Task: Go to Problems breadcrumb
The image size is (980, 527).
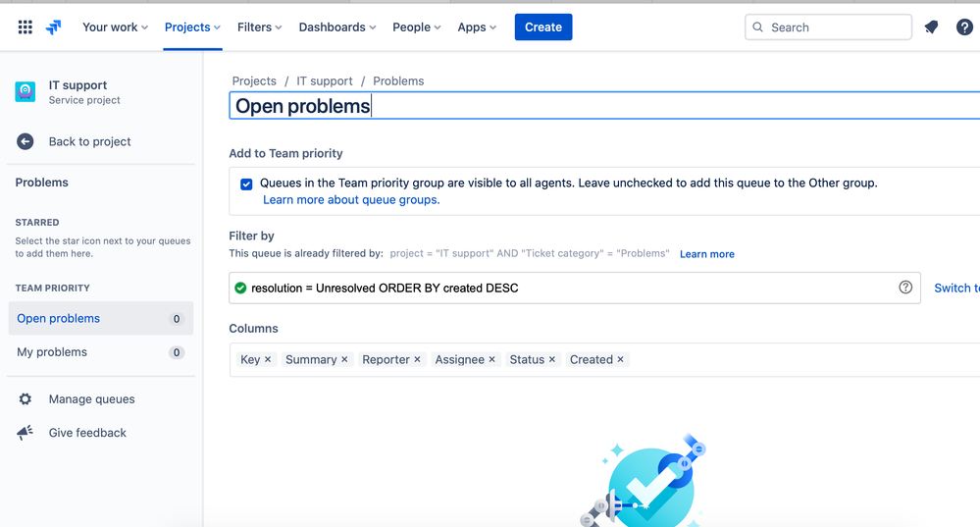Action: 398,80
